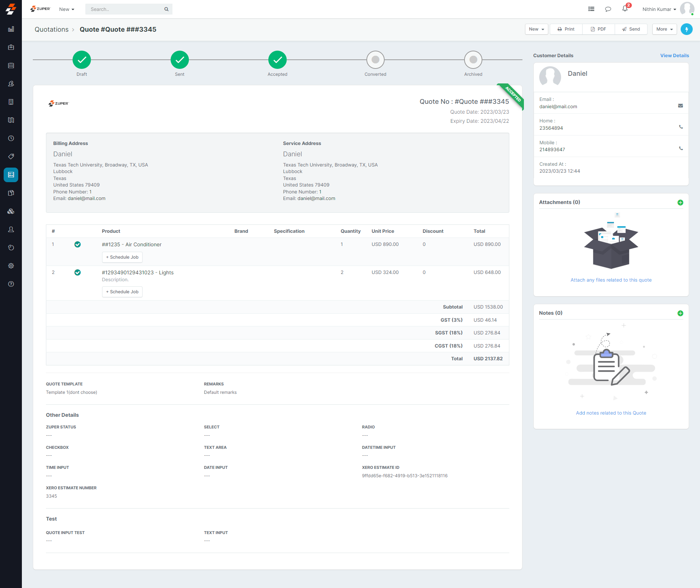This screenshot has height=588, width=700.
Task: Open the notifications bell icon
Action: [625, 9]
